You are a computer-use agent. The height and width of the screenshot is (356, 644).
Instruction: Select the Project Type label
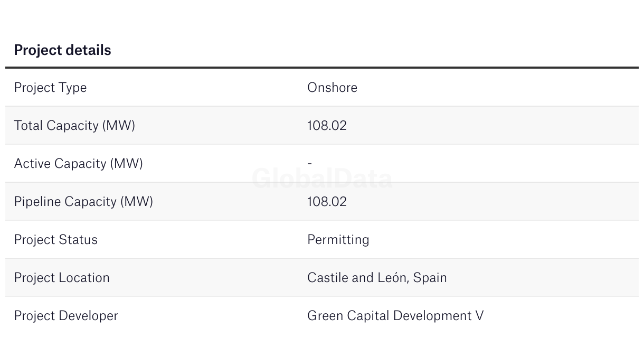click(x=50, y=88)
